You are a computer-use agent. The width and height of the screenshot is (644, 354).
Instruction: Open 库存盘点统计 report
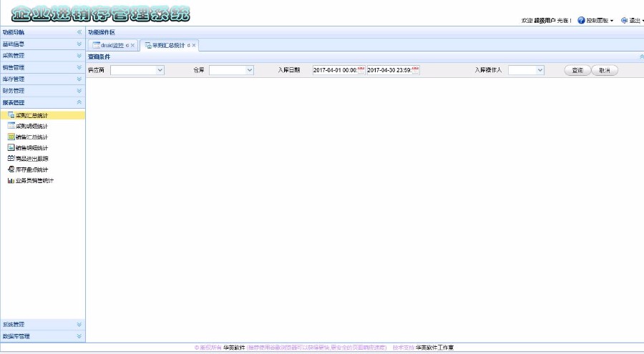click(x=31, y=169)
